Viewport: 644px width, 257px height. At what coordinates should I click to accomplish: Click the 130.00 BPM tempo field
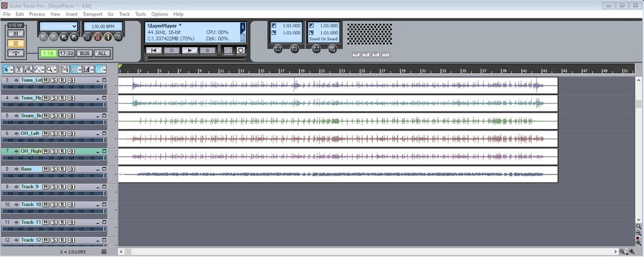pyautogui.click(x=103, y=26)
